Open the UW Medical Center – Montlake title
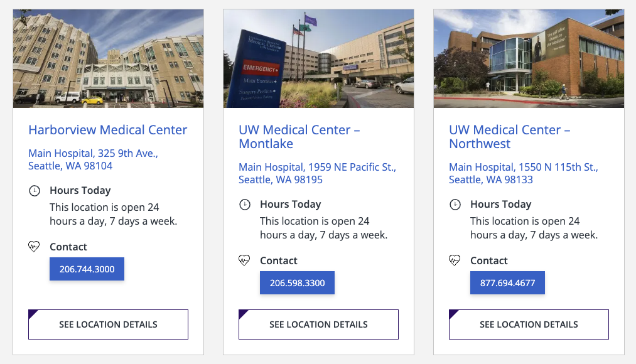The width and height of the screenshot is (636, 364). click(299, 137)
